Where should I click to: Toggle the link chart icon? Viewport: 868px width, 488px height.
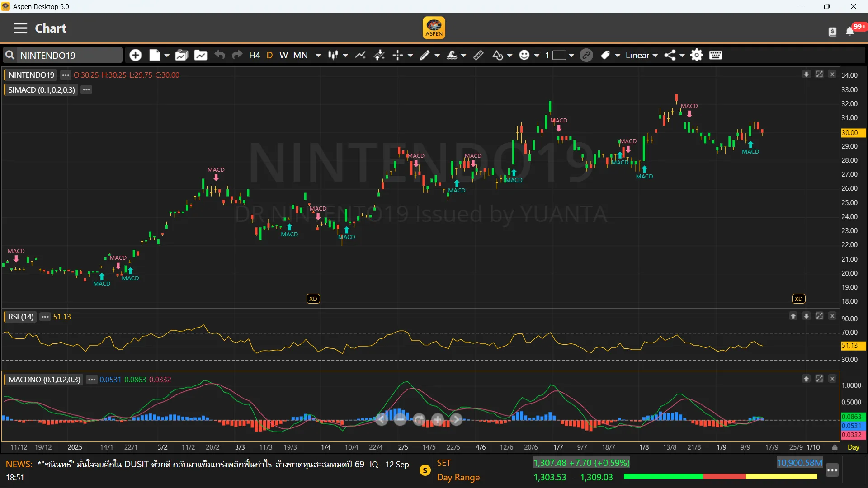[586, 55]
